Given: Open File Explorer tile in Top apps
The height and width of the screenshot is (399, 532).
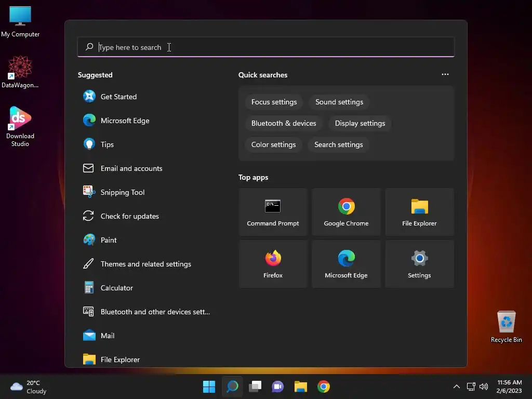Looking at the screenshot, I should coord(419,212).
